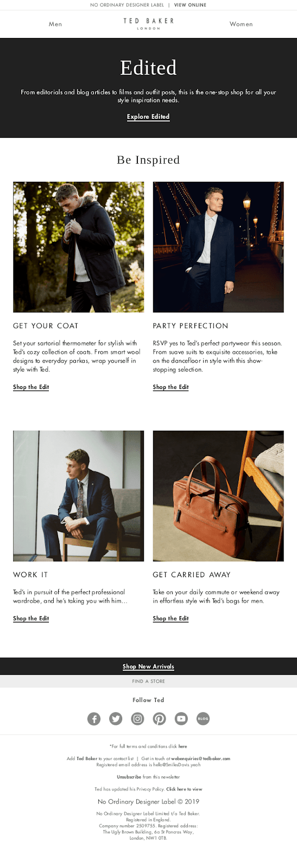Open the Pinterest social icon
Screen dimensions: 297x868
coord(159,719)
